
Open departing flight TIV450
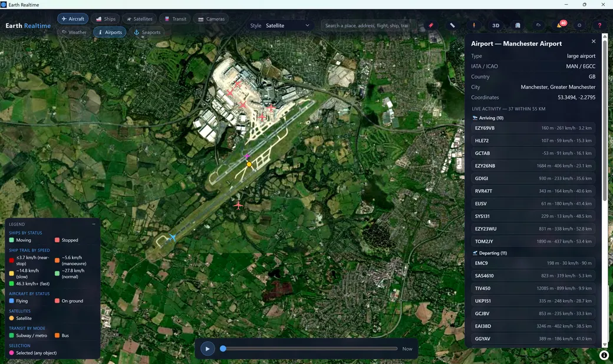533,288
